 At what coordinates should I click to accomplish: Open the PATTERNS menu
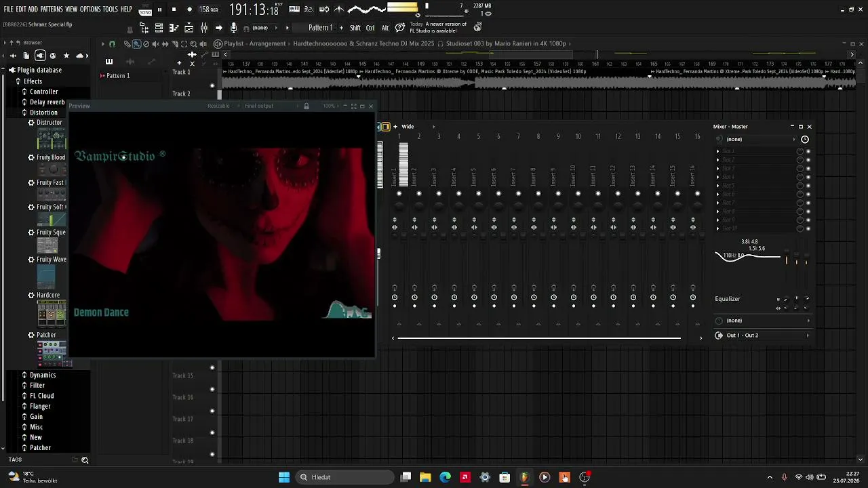(x=52, y=9)
